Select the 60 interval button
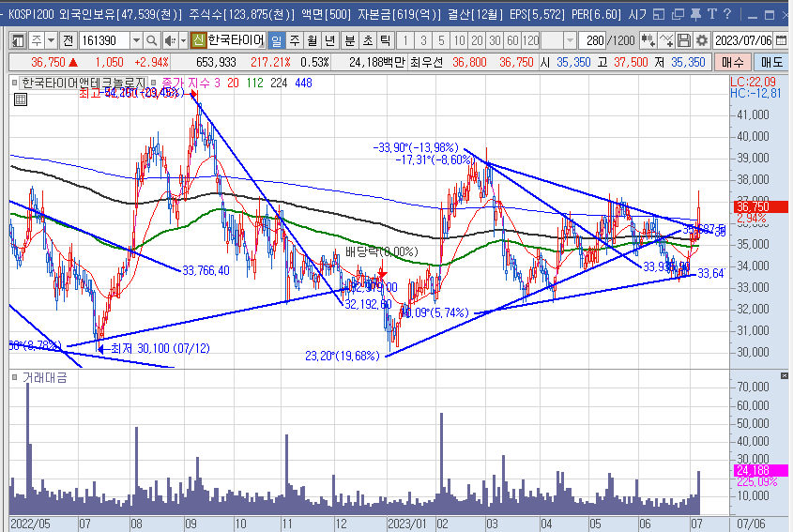793x532 pixels. 512,40
